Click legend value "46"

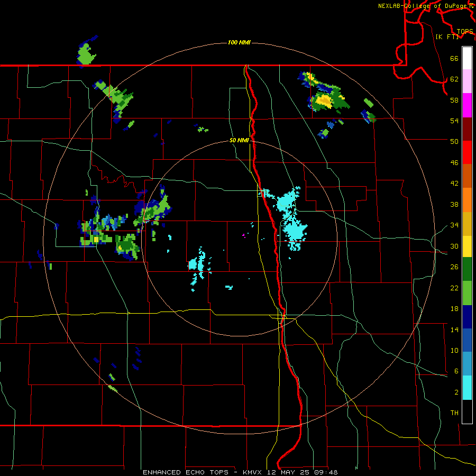pyautogui.click(x=454, y=162)
